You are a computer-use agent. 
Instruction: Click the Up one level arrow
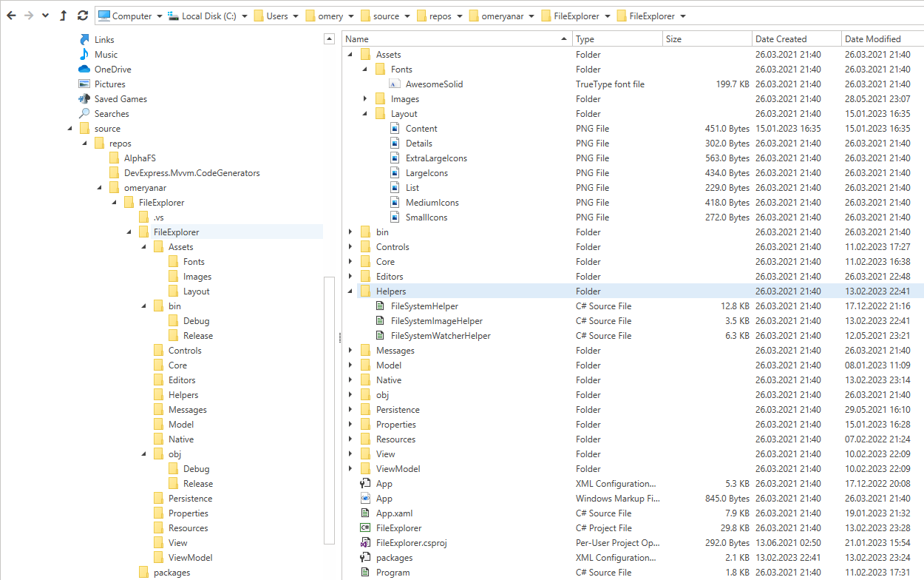click(x=64, y=16)
